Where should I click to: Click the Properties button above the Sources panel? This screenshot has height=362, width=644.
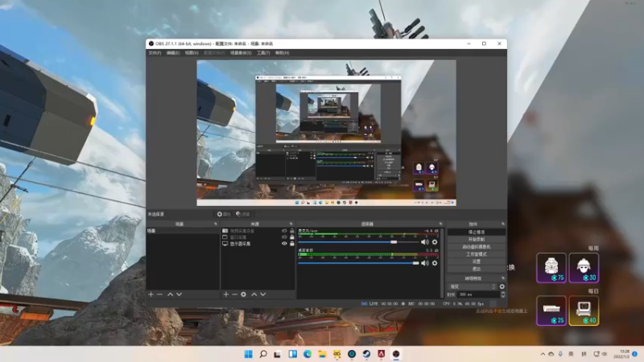(x=224, y=214)
